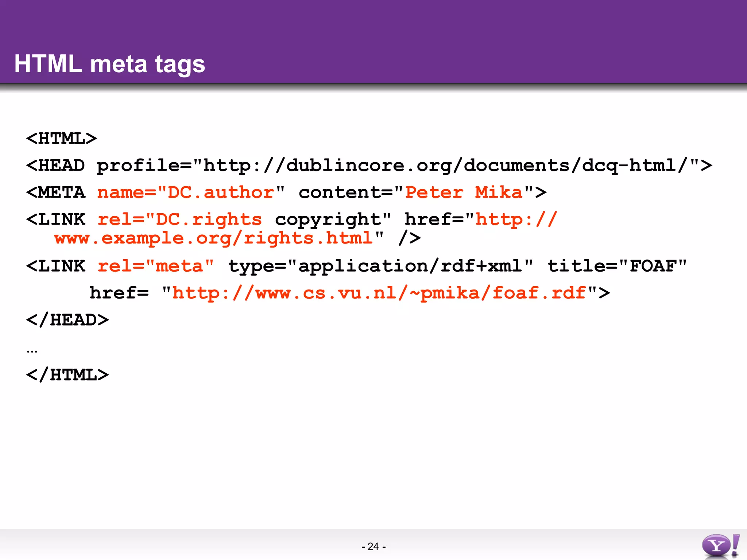
Task: Click the opening <HTML> tag line
Action: (62, 139)
